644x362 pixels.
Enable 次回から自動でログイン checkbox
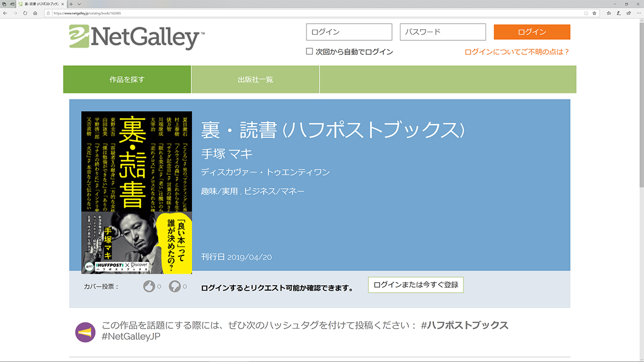coord(309,51)
